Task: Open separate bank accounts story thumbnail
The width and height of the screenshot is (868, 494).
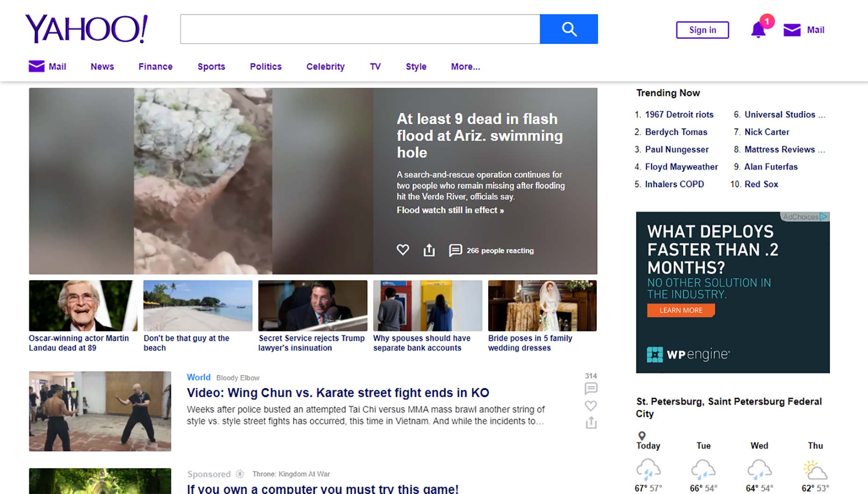Action: [427, 305]
